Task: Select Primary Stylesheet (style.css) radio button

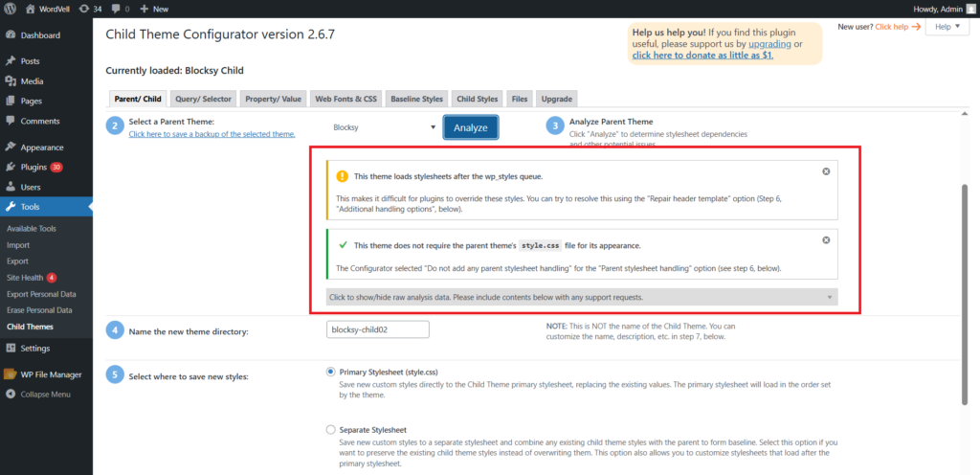Action: [x=330, y=372]
